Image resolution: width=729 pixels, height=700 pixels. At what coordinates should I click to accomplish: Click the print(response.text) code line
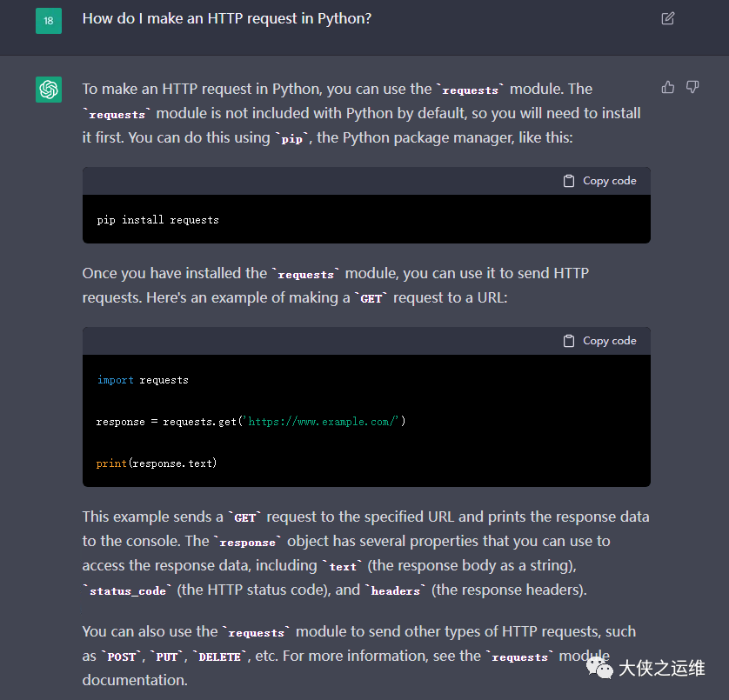157,463
